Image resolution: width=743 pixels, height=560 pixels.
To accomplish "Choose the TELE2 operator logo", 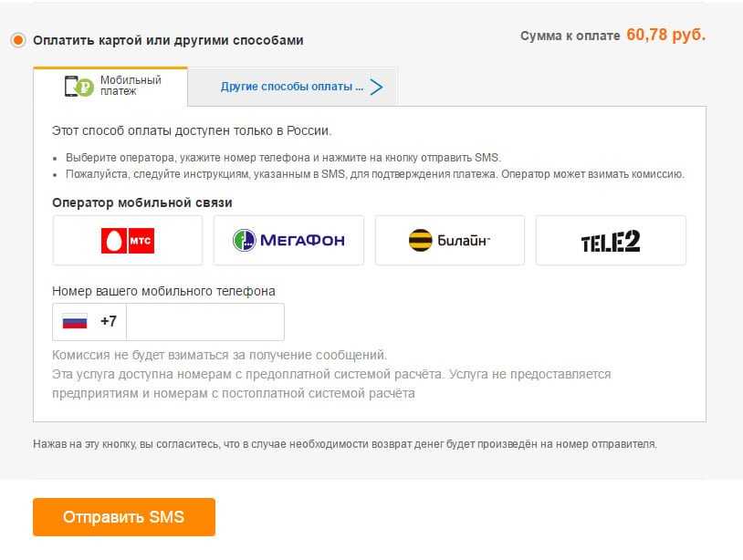I will point(611,241).
